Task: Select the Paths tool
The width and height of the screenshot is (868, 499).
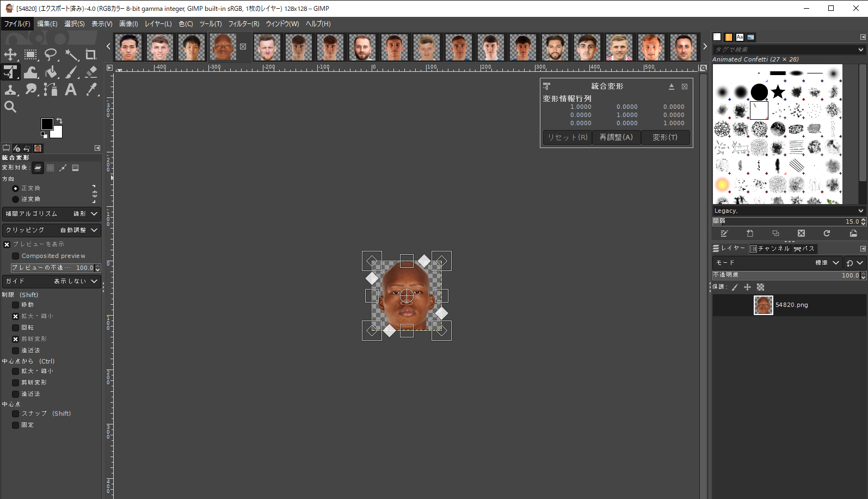Action: (x=51, y=89)
